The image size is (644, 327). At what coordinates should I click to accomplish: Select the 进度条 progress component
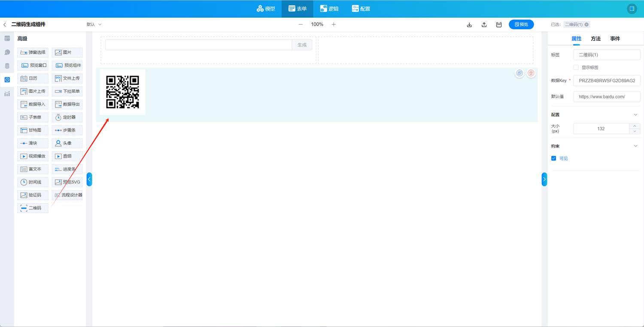coord(67,169)
